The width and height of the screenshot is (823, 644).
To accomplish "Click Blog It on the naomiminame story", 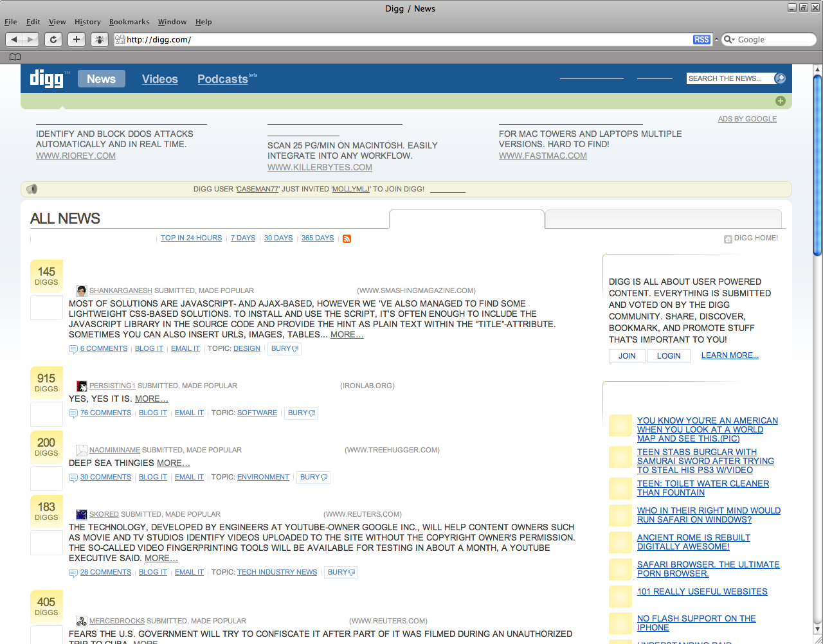I will coord(153,478).
